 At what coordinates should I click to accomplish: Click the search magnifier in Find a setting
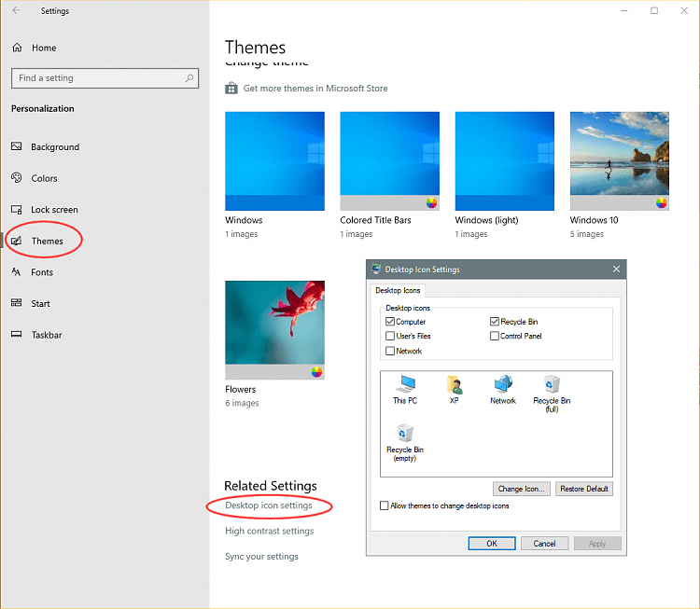189,78
